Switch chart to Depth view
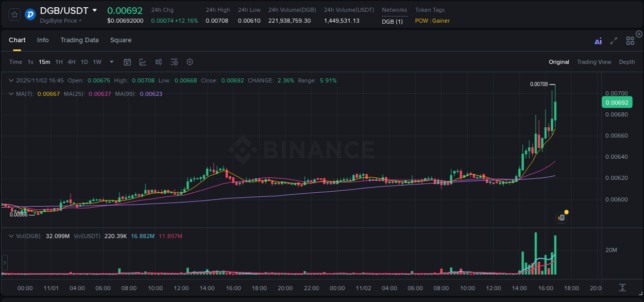Screen dimensions: 644x302 [x=627, y=62]
